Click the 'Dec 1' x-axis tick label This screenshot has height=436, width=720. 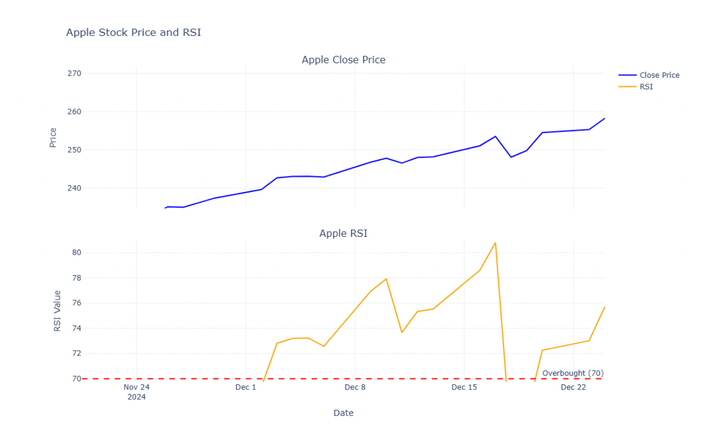click(x=246, y=387)
